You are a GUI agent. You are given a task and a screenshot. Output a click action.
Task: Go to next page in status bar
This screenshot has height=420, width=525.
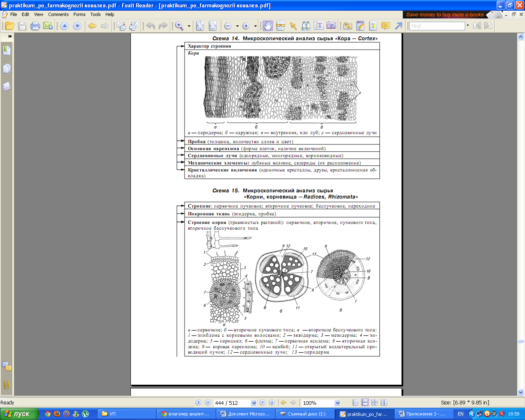[262, 403]
